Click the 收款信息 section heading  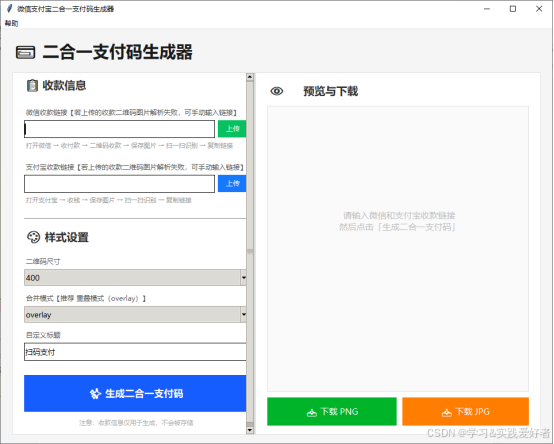(64, 85)
